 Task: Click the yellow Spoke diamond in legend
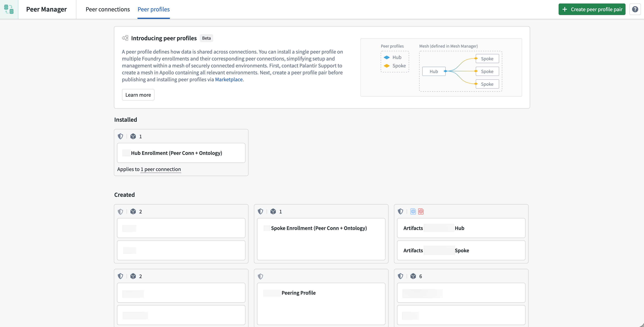click(x=387, y=66)
